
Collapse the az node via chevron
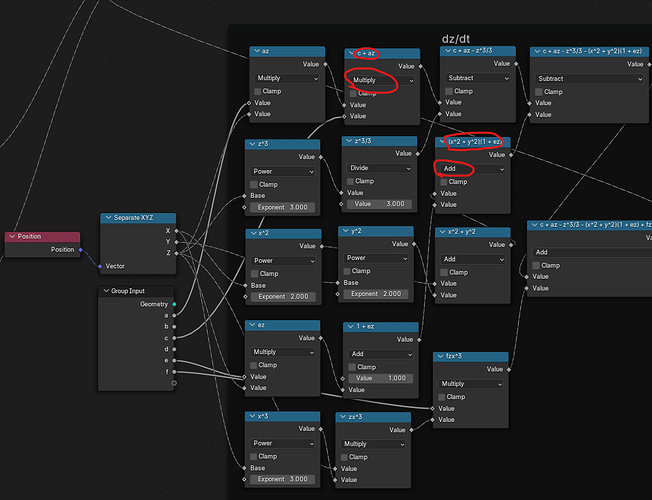tap(257, 51)
